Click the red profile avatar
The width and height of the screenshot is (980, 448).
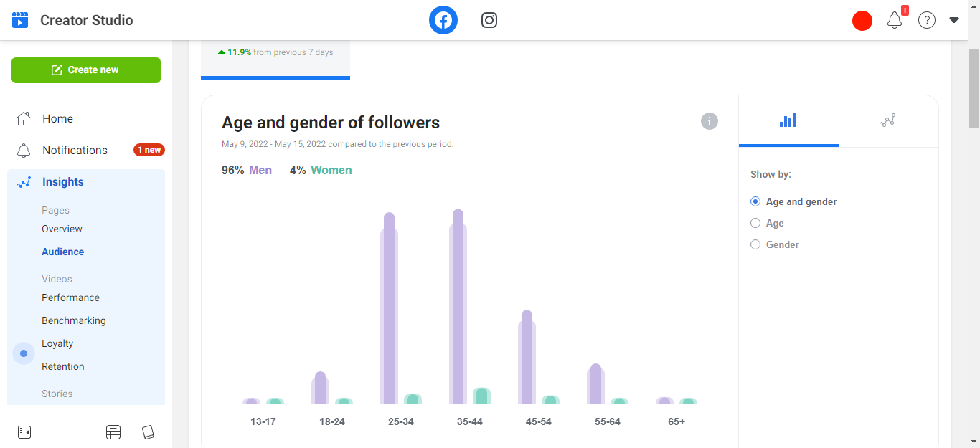[862, 21]
